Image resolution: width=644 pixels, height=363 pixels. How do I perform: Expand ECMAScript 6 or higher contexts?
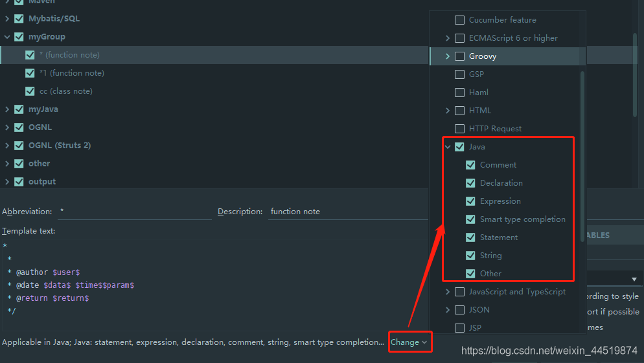[448, 38]
